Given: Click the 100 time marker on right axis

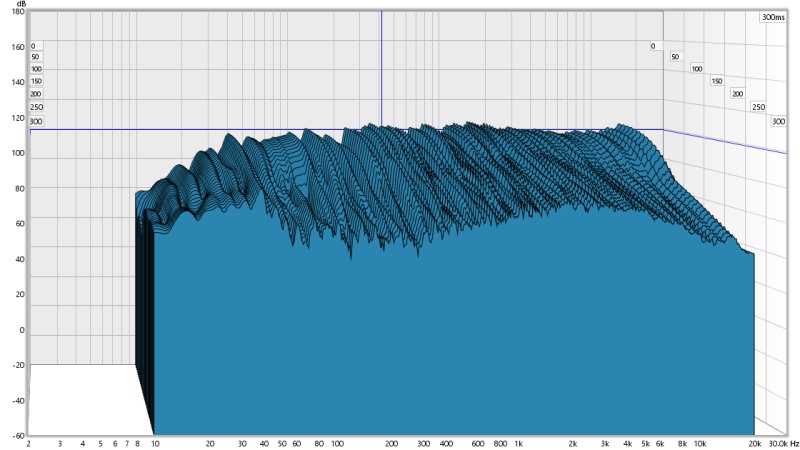Looking at the screenshot, I should [x=697, y=69].
